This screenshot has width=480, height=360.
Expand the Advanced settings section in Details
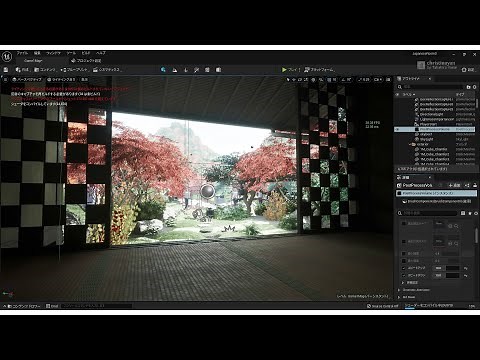tap(403, 283)
